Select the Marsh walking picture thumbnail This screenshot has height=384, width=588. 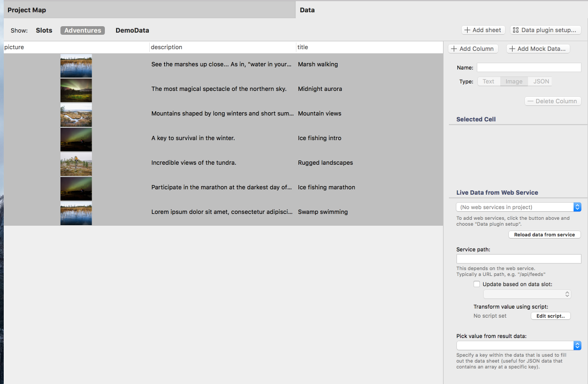[76, 66]
